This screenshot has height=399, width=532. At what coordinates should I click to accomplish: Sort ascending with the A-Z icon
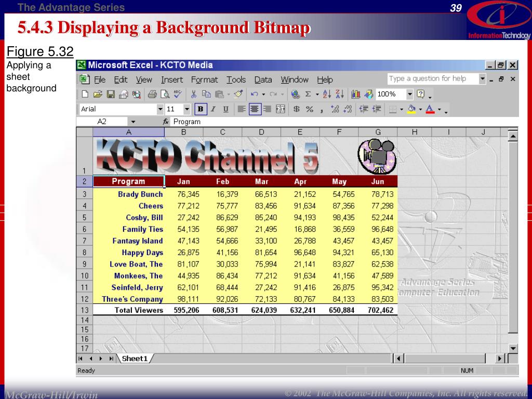click(327, 95)
